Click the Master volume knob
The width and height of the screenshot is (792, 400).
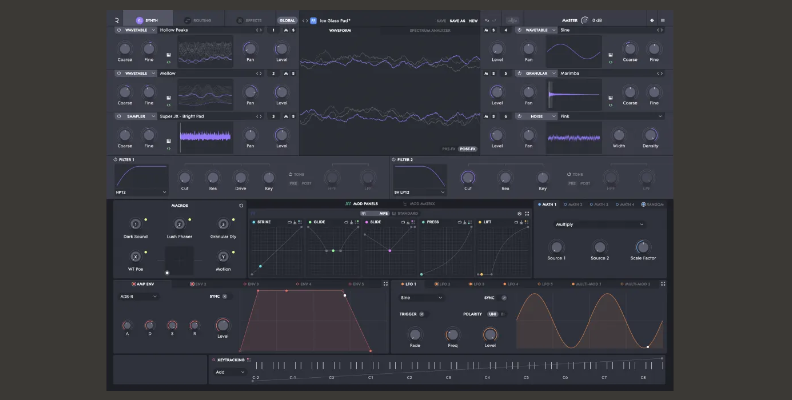pos(584,19)
